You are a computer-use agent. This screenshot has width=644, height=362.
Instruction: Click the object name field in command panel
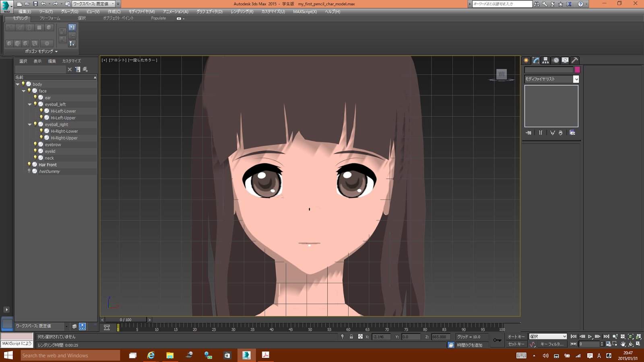(x=549, y=70)
